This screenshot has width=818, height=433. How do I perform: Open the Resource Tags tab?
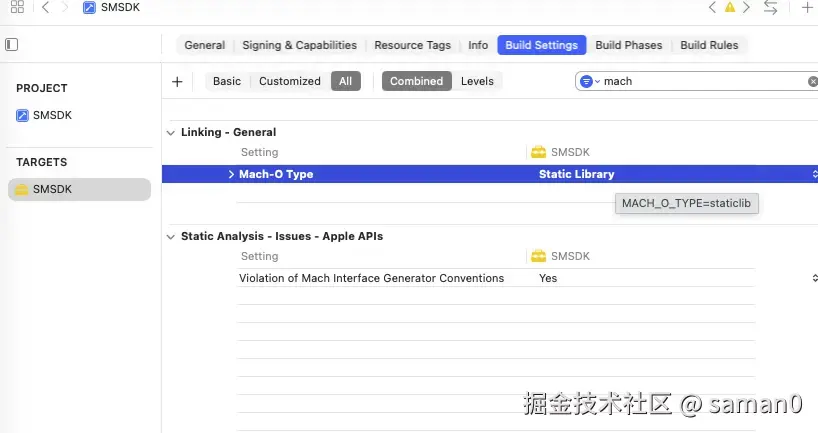click(x=412, y=45)
